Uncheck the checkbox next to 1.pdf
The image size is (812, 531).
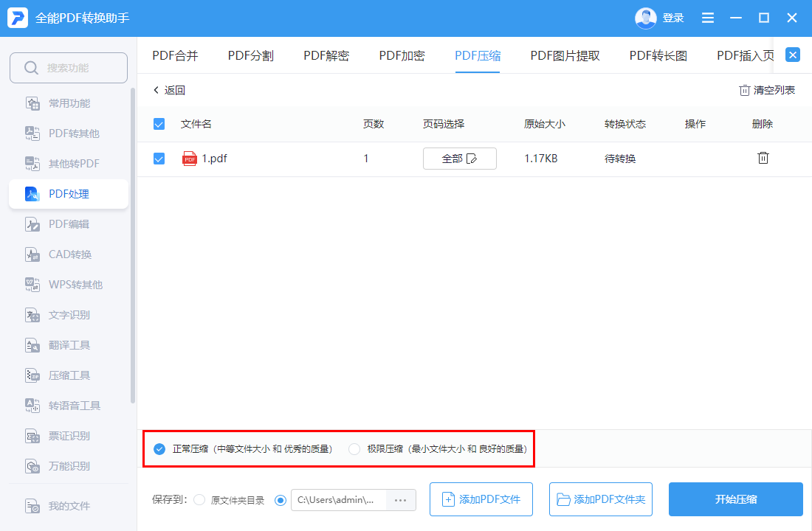pos(159,158)
